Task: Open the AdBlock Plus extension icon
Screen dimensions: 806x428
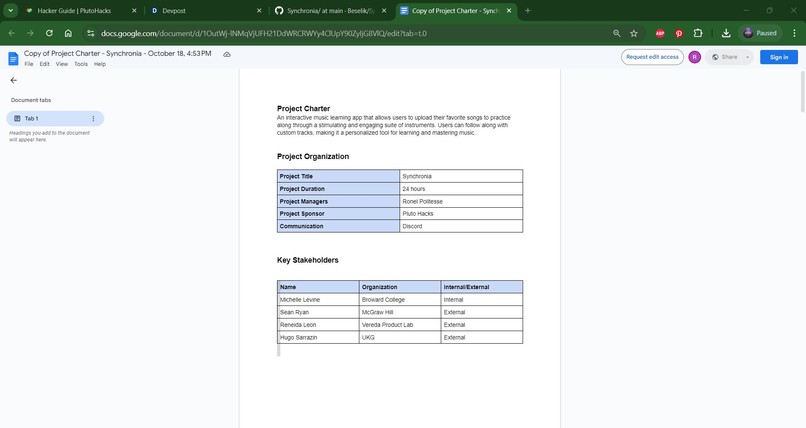Action: point(660,33)
